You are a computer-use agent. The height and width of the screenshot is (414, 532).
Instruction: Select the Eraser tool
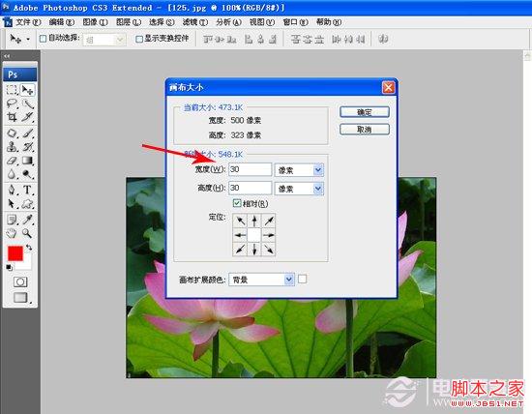pos(12,161)
